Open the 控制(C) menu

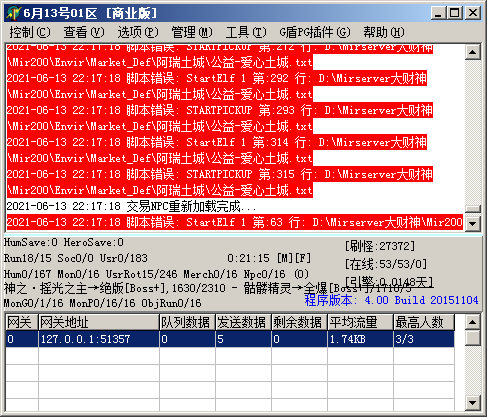point(30,32)
